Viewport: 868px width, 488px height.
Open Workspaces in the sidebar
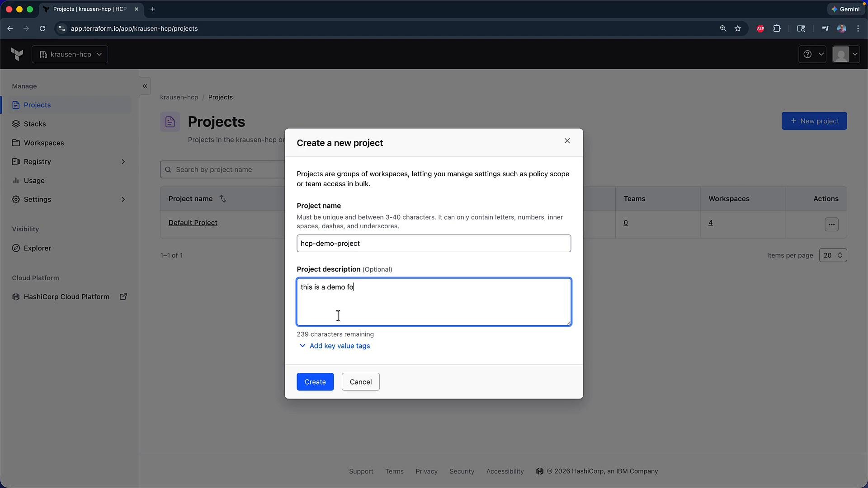(70, 143)
